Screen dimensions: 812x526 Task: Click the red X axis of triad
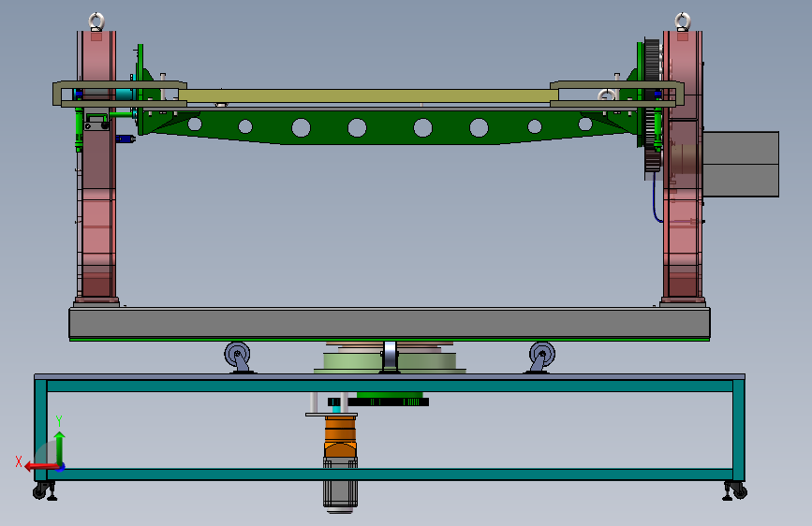(x=41, y=466)
